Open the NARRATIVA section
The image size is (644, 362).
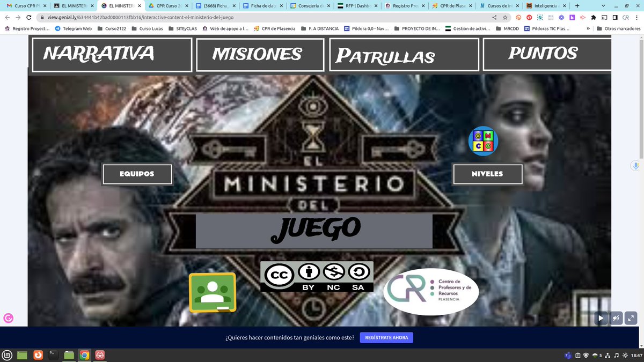tap(112, 55)
